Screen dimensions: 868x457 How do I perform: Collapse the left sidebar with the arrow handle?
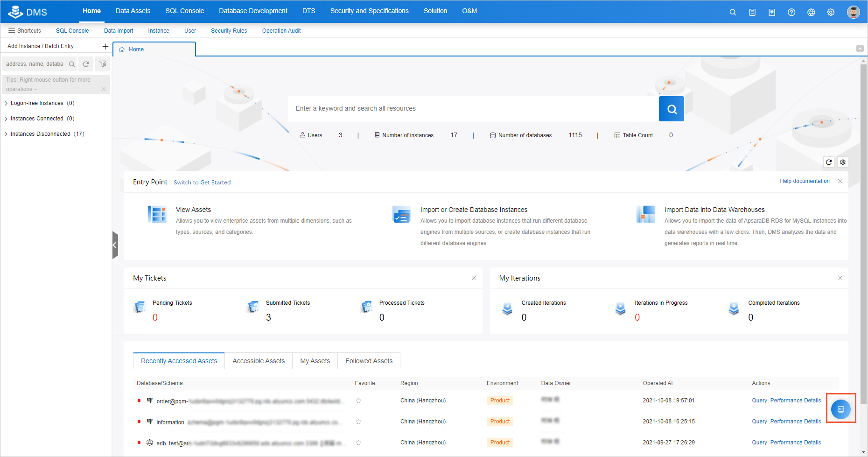click(115, 245)
